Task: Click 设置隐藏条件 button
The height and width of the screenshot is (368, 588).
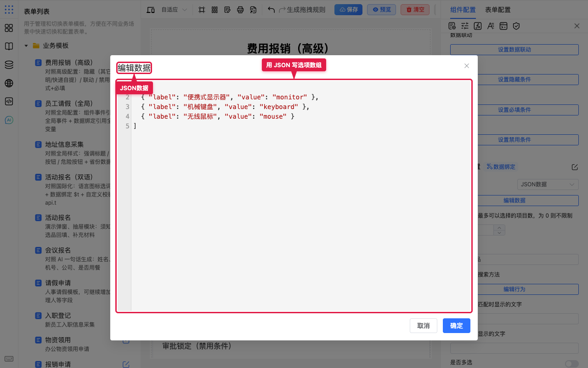Action: pos(514,80)
